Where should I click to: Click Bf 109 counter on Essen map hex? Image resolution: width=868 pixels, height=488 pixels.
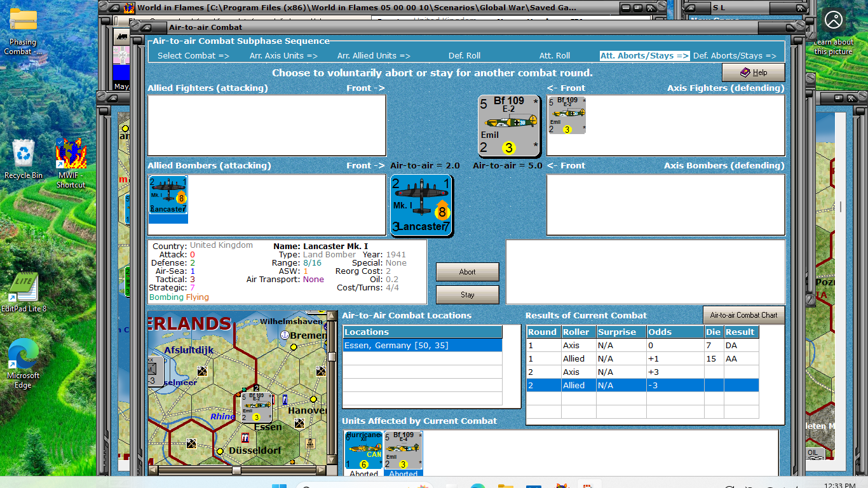click(256, 407)
